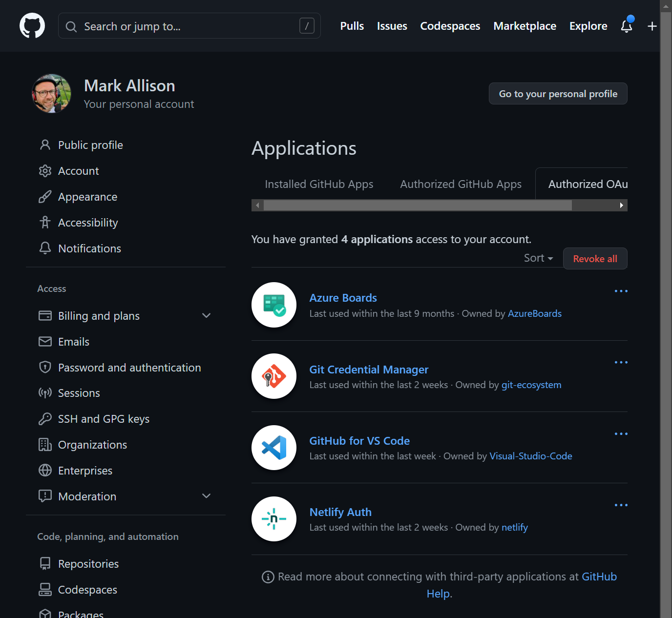Open the Netlify Auth application link

[340, 512]
